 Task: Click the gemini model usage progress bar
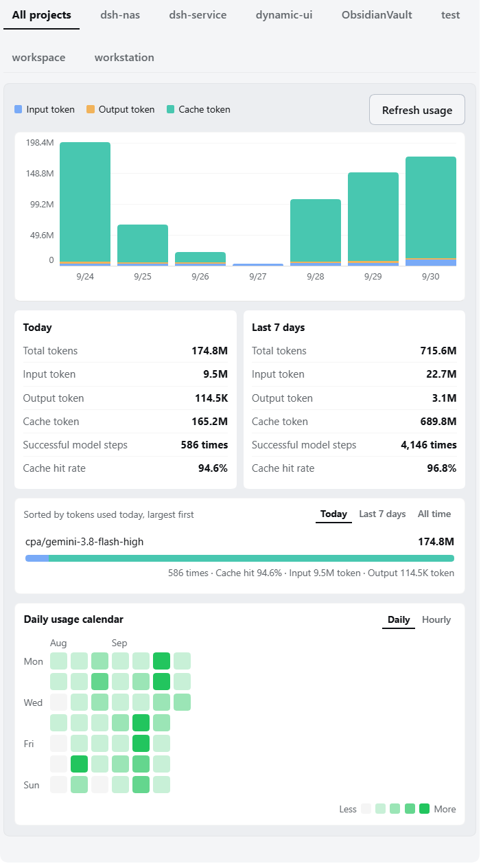point(239,558)
